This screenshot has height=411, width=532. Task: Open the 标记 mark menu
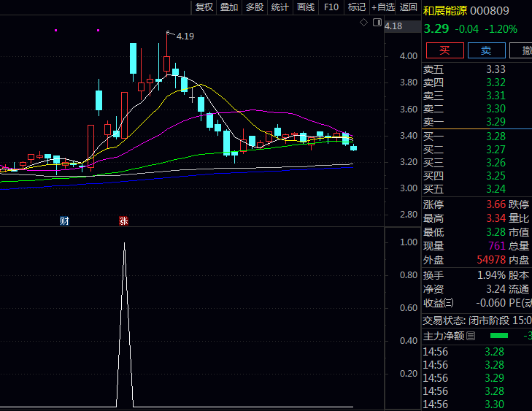(357, 7)
